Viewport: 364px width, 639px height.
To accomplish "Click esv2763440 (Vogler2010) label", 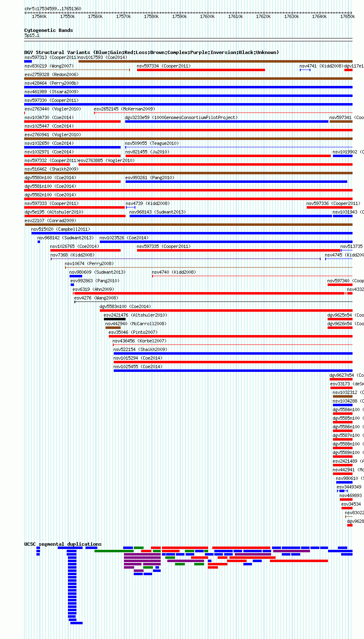I will coord(53,109).
